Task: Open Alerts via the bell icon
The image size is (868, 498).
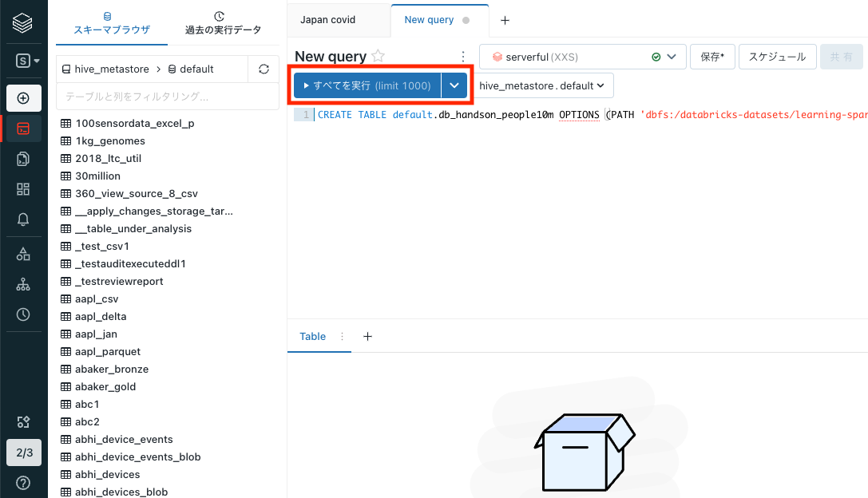Action: tap(22, 219)
